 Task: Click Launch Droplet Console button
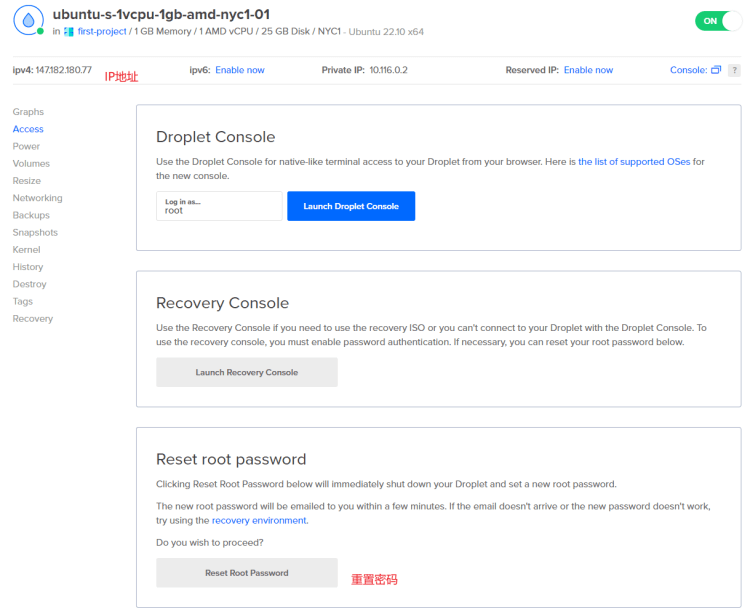(351, 206)
